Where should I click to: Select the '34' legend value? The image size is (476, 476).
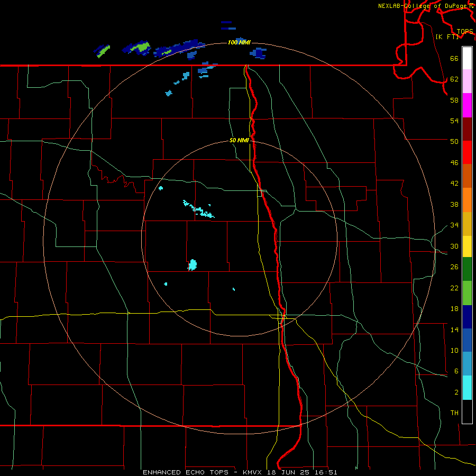pos(454,225)
